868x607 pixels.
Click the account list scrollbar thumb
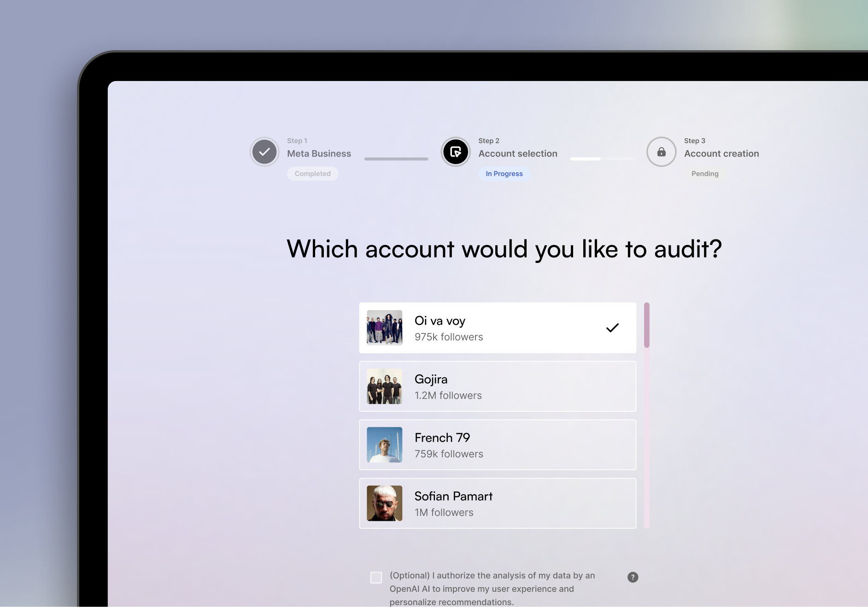pyautogui.click(x=647, y=325)
